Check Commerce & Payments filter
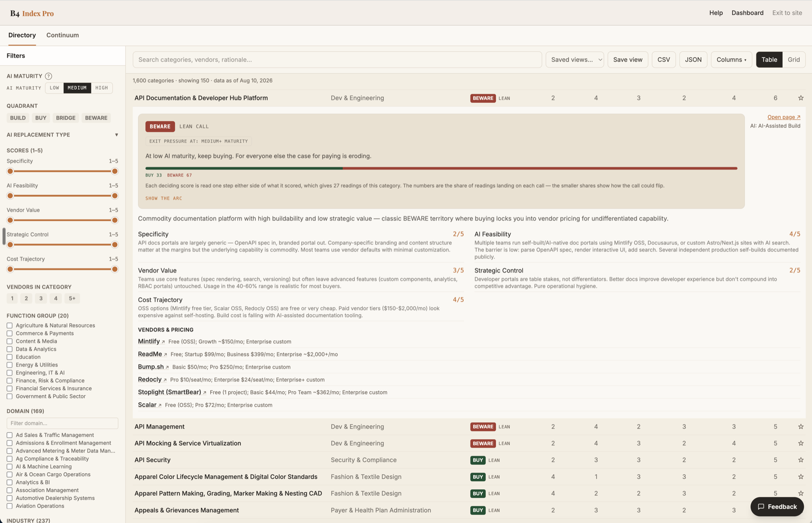The height and width of the screenshot is (523, 812). click(9, 333)
